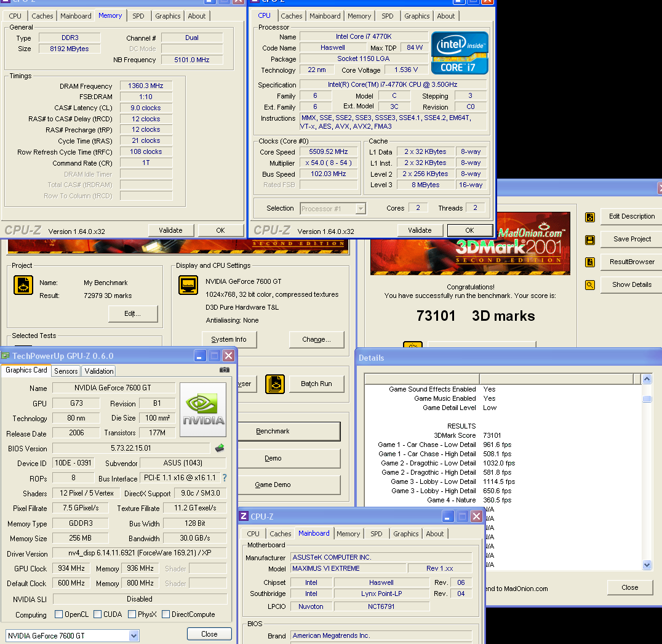Open Caches tab in CPU-Z processor window

coord(291,16)
